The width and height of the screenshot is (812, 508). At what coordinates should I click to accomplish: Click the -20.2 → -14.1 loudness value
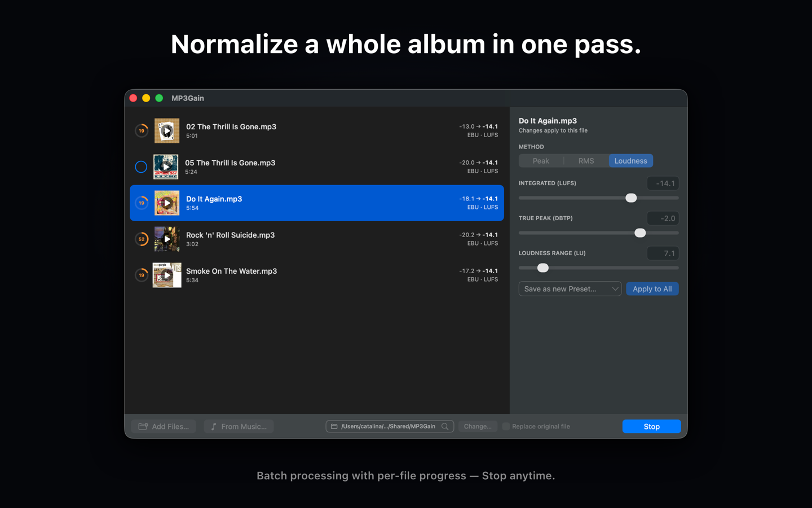pyautogui.click(x=479, y=235)
